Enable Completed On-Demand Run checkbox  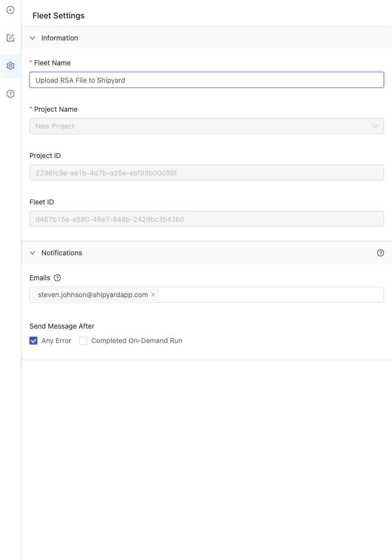pos(83,341)
